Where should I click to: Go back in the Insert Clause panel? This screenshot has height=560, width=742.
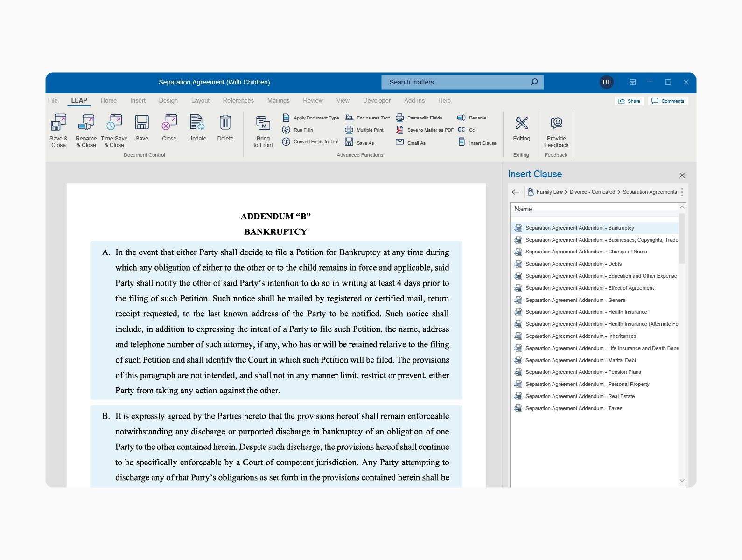click(x=516, y=192)
